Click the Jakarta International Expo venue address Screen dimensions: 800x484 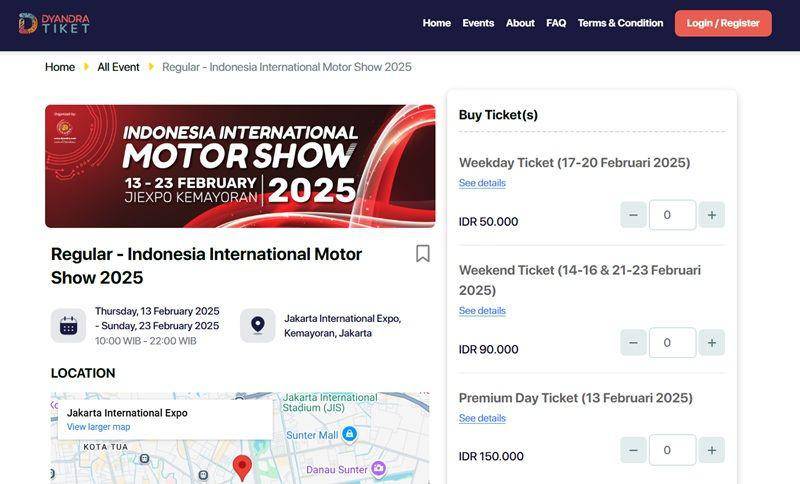point(342,325)
